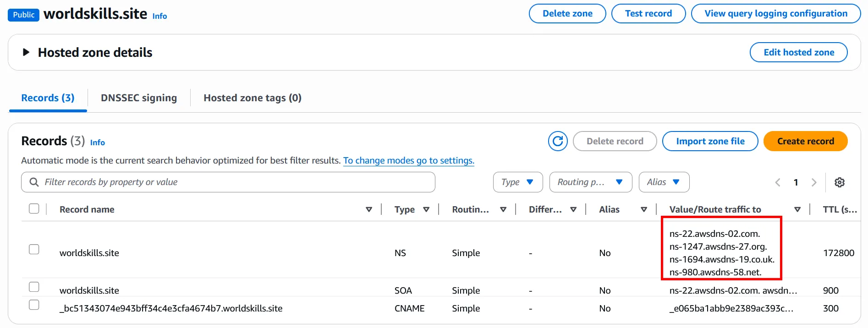
Task: Open the Routing policy filter dropdown
Action: (x=590, y=182)
